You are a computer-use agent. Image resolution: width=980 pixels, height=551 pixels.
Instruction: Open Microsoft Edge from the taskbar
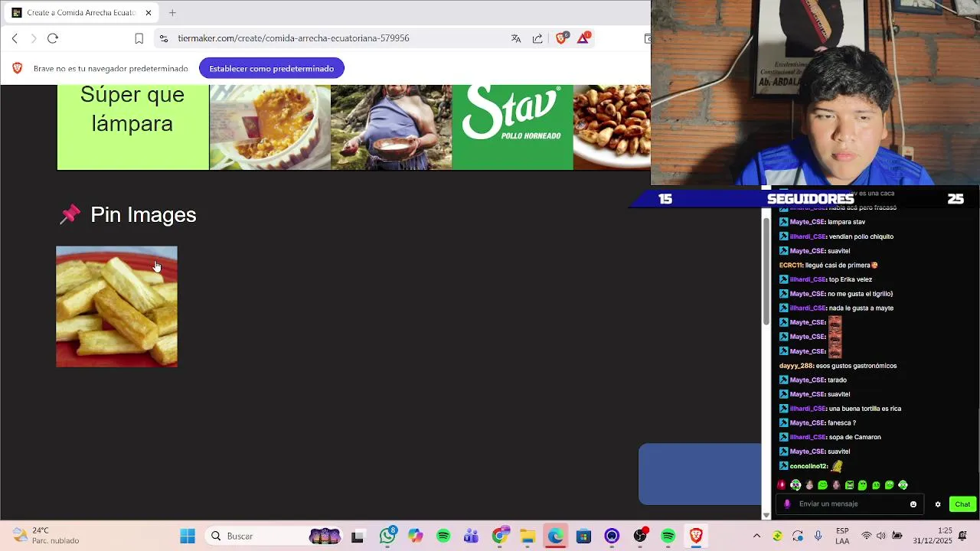pyautogui.click(x=555, y=536)
